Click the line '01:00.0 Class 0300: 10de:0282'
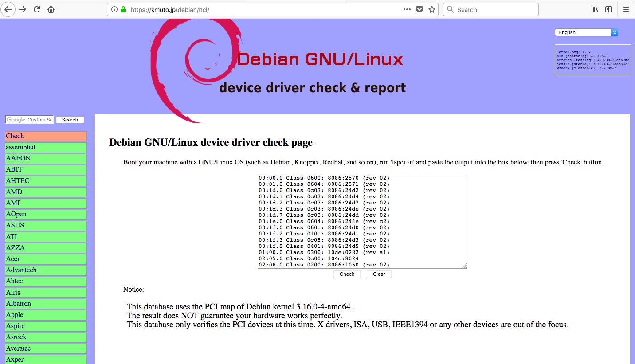The image size is (635, 364). (324, 252)
